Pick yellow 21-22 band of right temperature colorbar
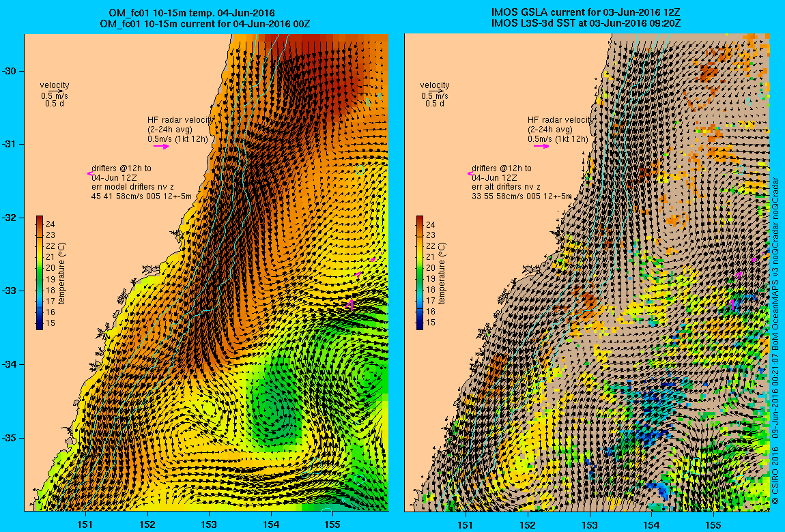 coord(420,251)
